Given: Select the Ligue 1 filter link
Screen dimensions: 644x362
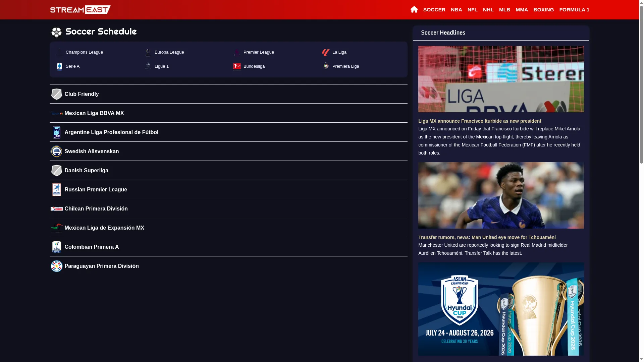Looking at the screenshot, I should point(161,66).
